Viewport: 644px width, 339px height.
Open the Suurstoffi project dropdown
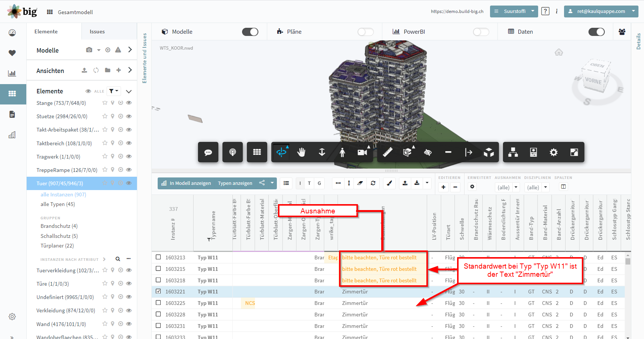click(x=514, y=11)
